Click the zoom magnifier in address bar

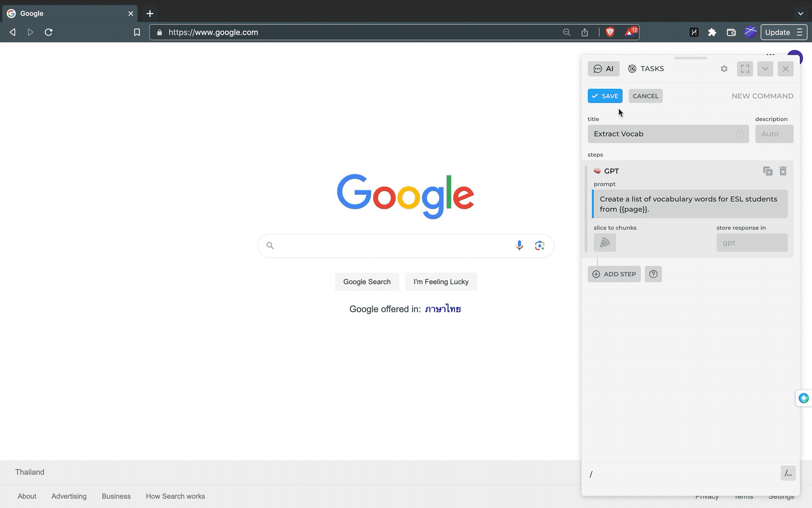567,32
